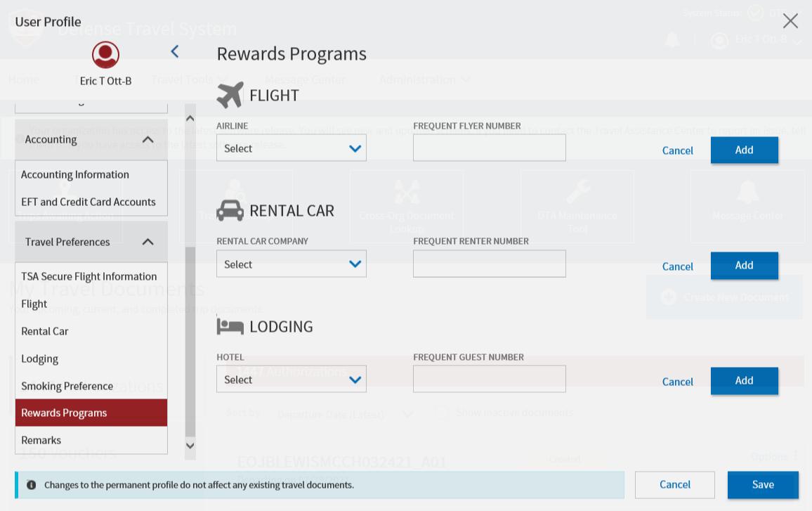Collapse the Accounting section
Image resolution: width=812 pixels, height=511 pixels.
[x=148, y=140]
